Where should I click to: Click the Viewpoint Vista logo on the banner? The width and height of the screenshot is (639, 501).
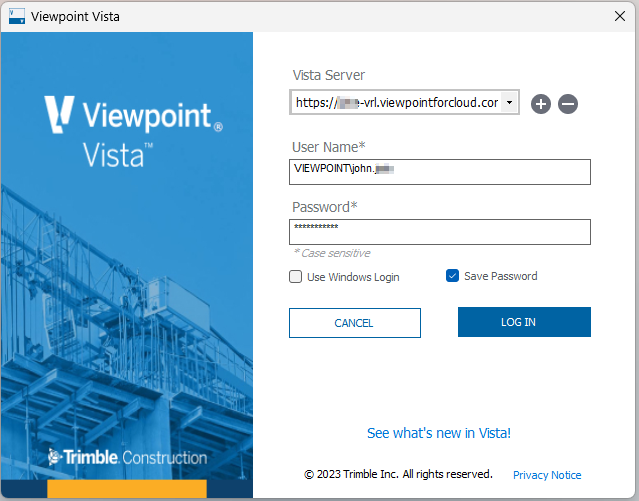(x=133, y=132)
